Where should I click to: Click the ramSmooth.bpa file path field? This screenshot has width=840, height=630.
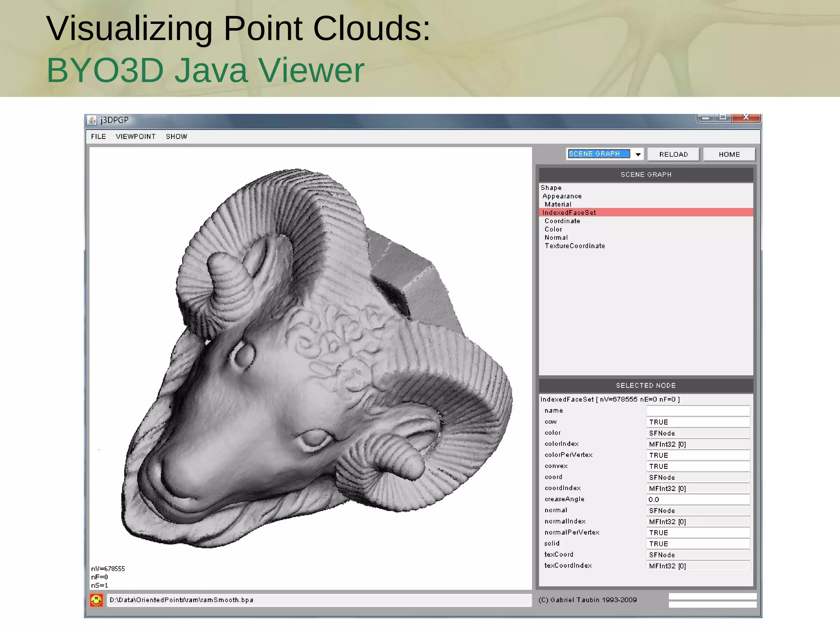pos(319,600)
